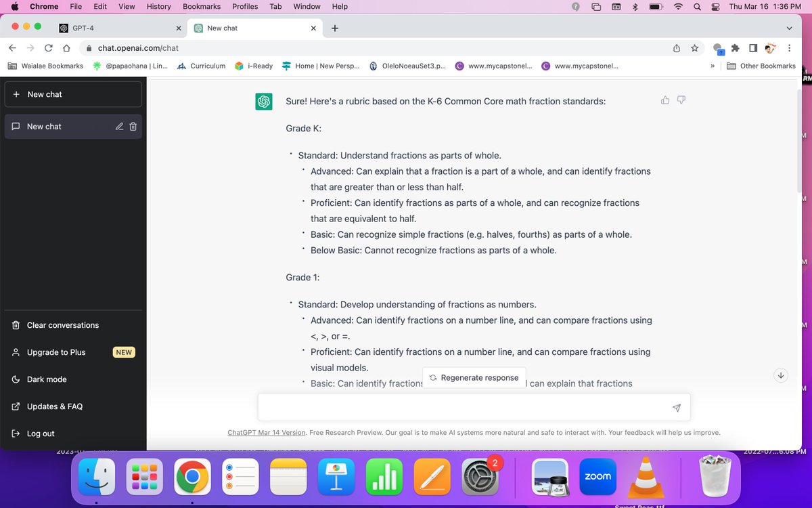Viewport: 812px width, 508px height.
Task: Open the Curriculum bookmark
Action: [201, 66]
